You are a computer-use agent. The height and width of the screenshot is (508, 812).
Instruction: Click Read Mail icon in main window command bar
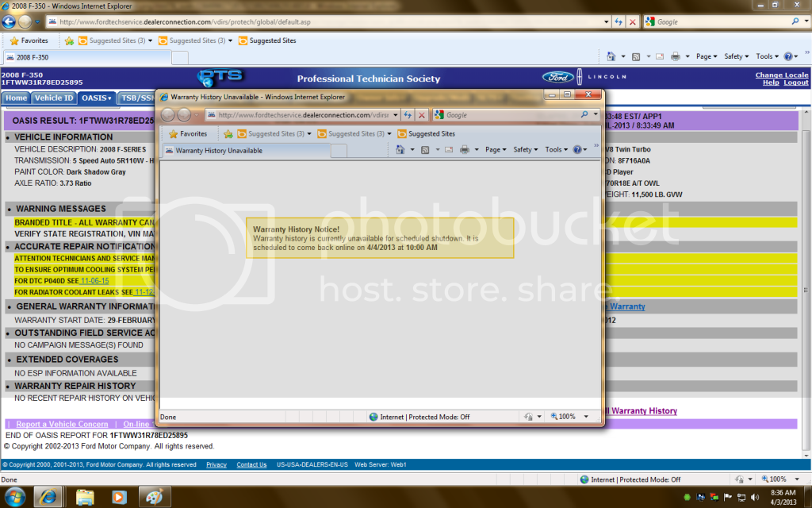(660, 56)
